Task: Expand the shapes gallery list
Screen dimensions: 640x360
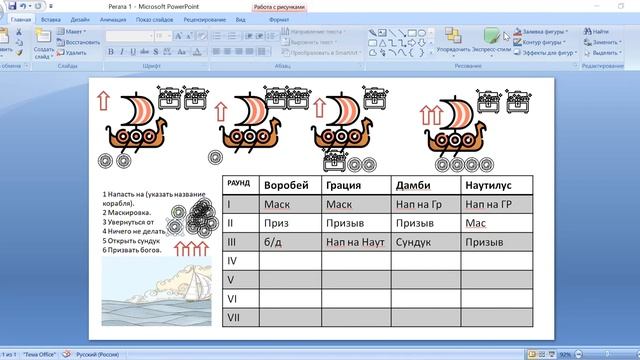Action: tap(431, 53)
